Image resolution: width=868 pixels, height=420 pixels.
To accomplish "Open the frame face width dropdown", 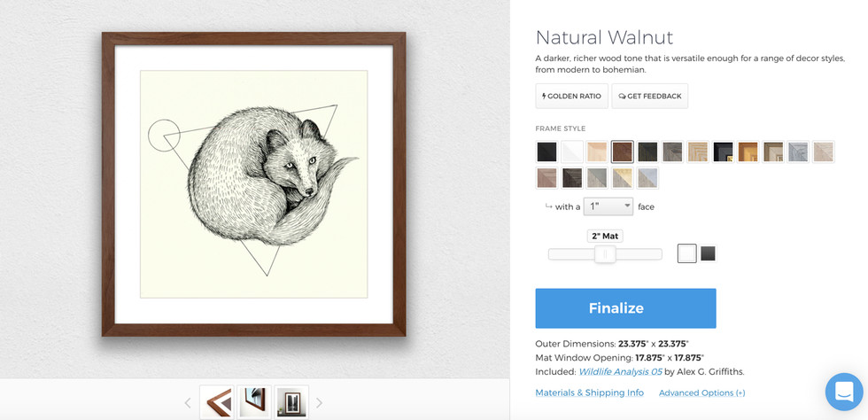I will click(x=608, y=206).
